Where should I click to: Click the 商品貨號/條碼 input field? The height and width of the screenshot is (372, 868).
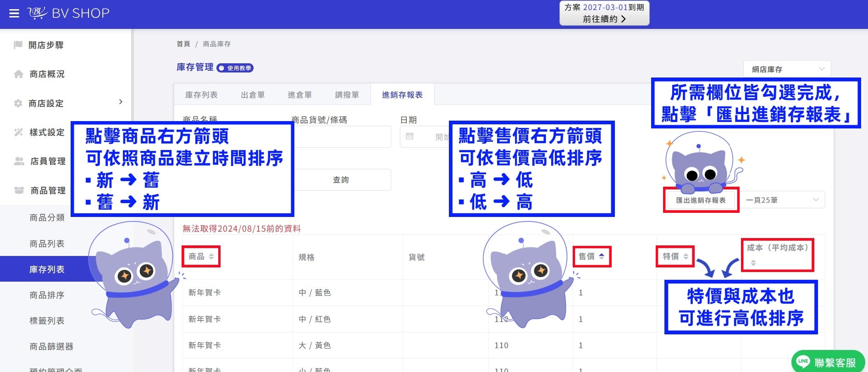pyautogui.click(x=341, y=137)
